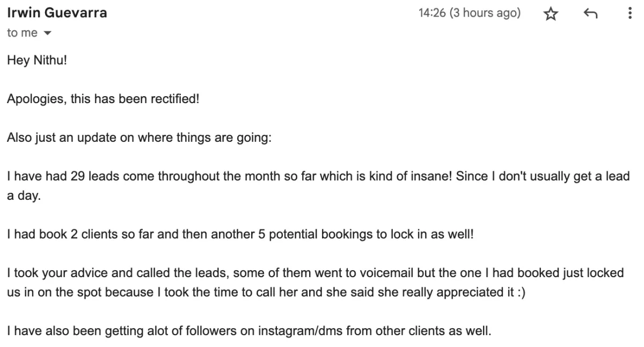
Task: Click the "Also just an update" sentence
Action: [x=140, y=138]
